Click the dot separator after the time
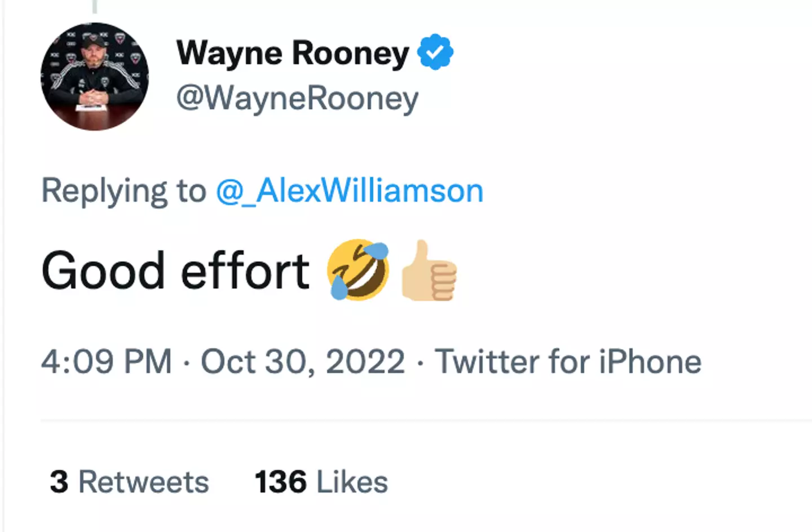Viewport: 812px width, 532px height. (187, 362)
